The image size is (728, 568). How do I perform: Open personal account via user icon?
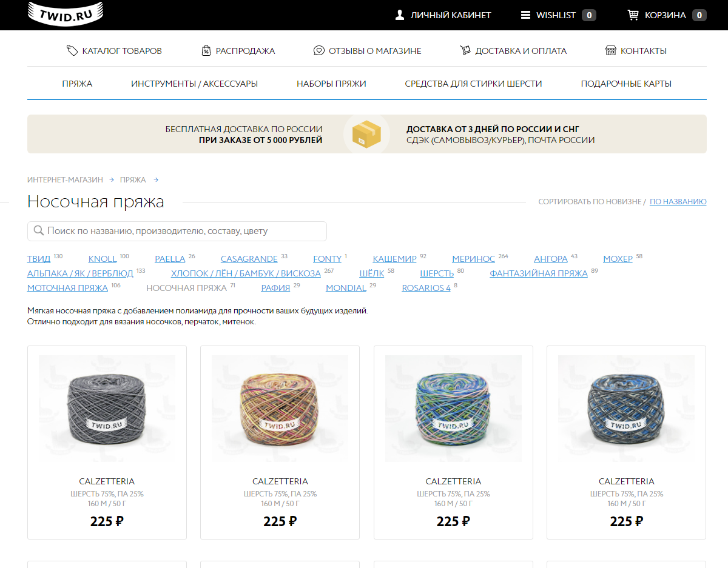click(400, 15)
